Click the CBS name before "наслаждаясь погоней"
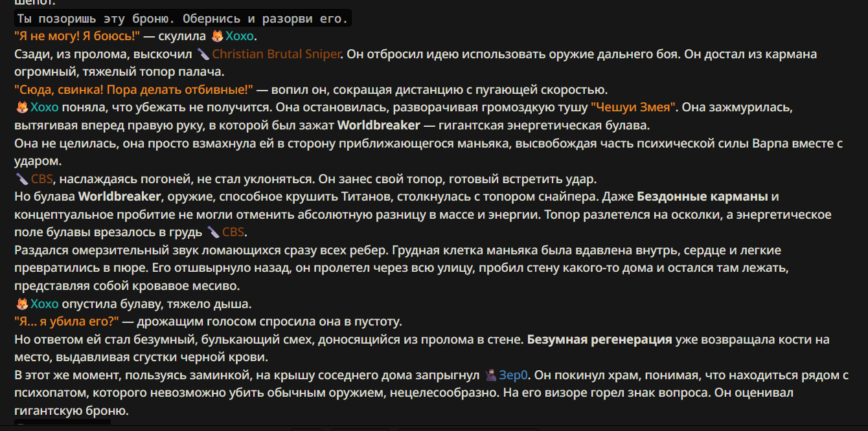Screen dimensions: 868x431 (42, 179)
